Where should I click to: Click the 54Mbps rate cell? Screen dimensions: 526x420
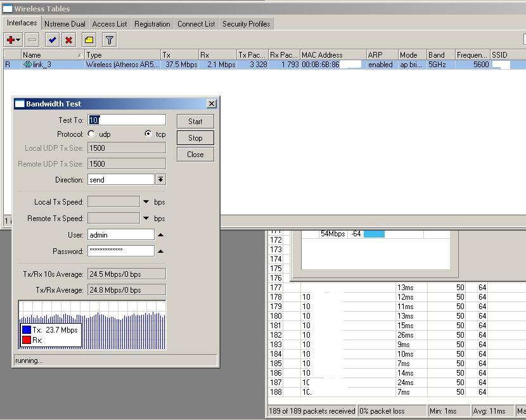pyautogui.click(x=333, y=234)
